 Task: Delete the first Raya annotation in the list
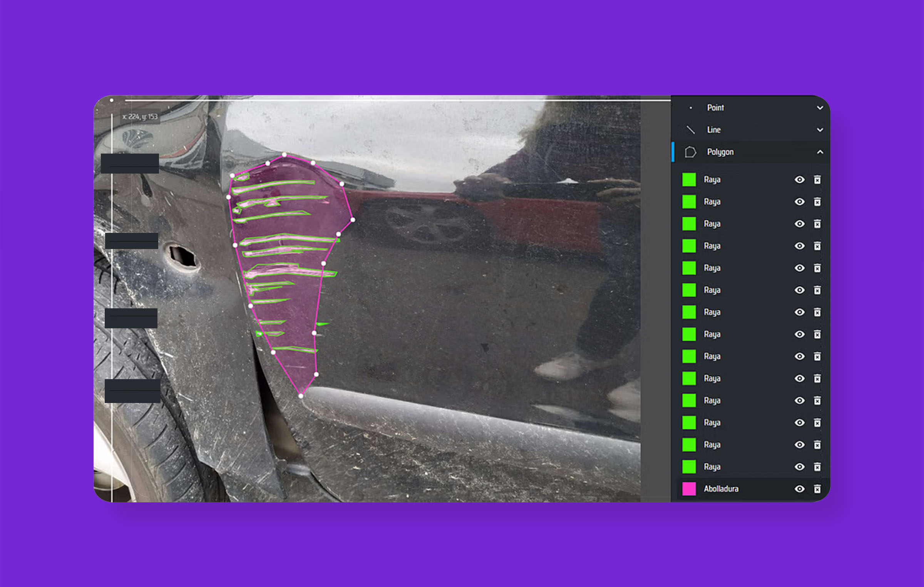click(817, 180)
